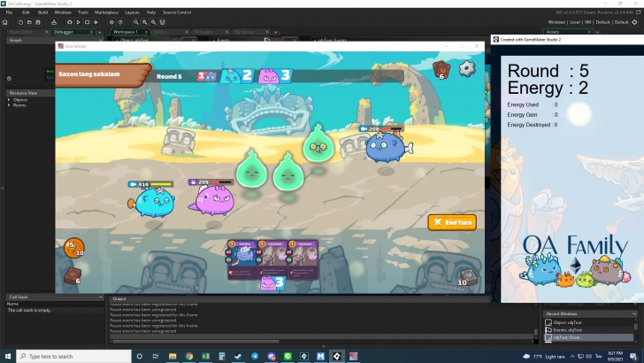Screen dimensions: 644x363
Task: Open the help icon in the toolbar
Action: coord(120,22)
